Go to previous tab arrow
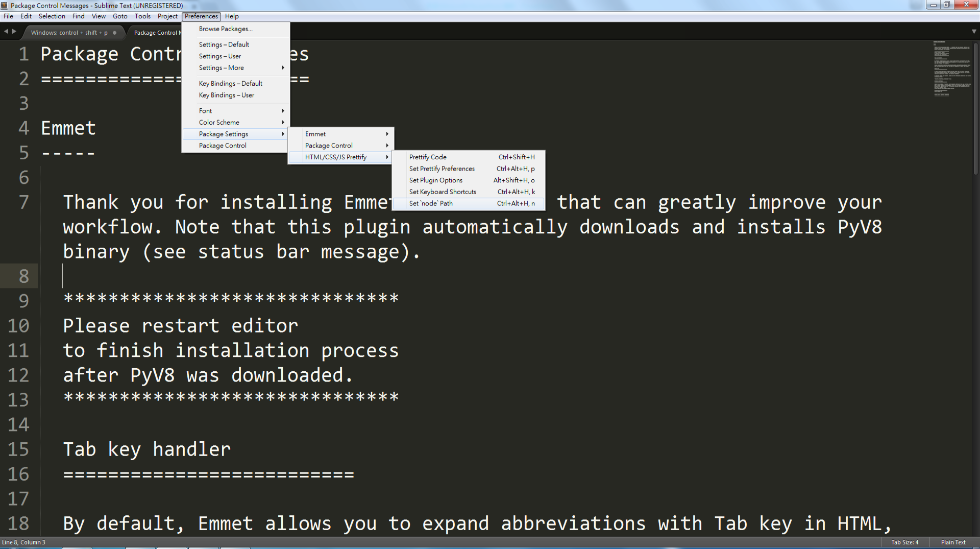The width and height of the screenshot is (980, 549). 6,32
